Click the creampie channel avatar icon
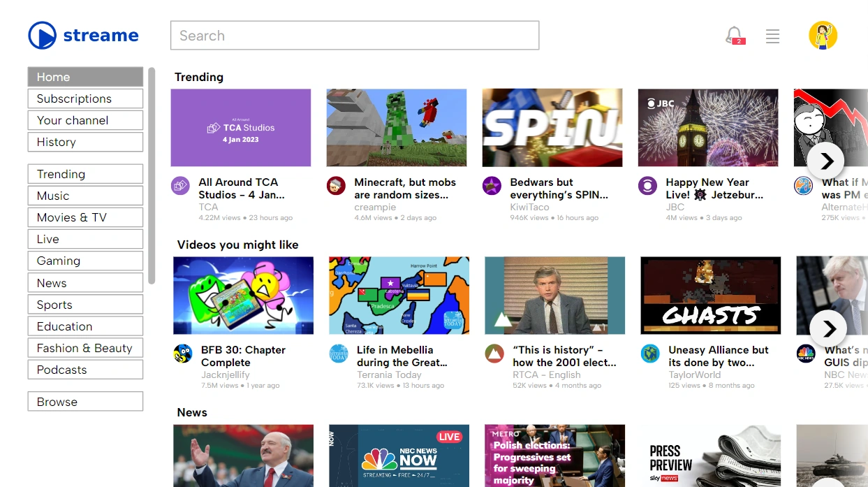This screenshot has width=868, height=487. (336, 186)
